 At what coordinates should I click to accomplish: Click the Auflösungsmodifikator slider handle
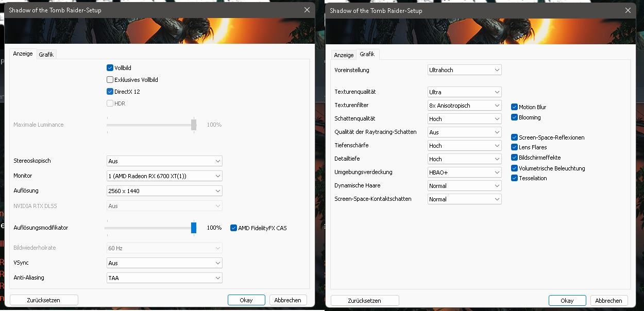click(194, 228)
